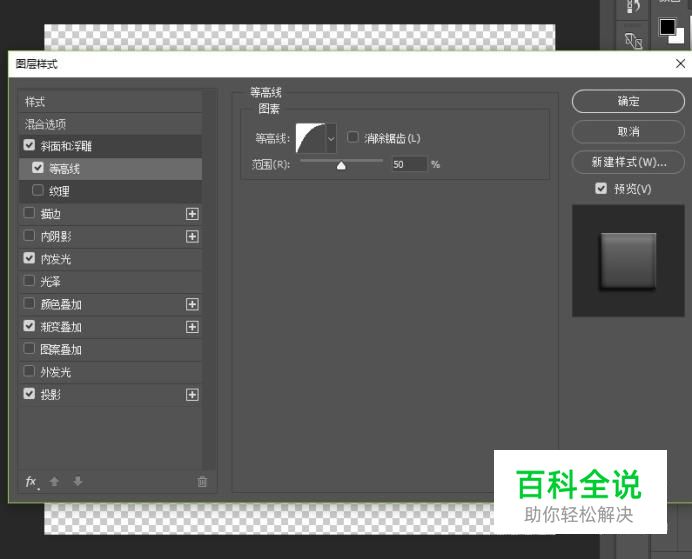Enable the 光泽 checkbox
Image resolution: width=692 pixels, height=559 pixels.
point(29,281)
